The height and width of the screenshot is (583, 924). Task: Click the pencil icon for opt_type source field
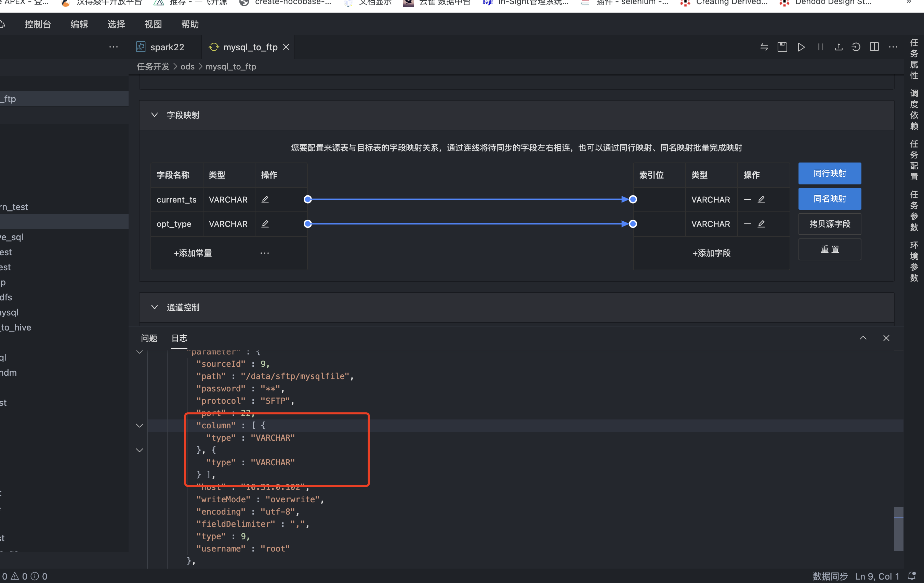(x=265, y=224)
